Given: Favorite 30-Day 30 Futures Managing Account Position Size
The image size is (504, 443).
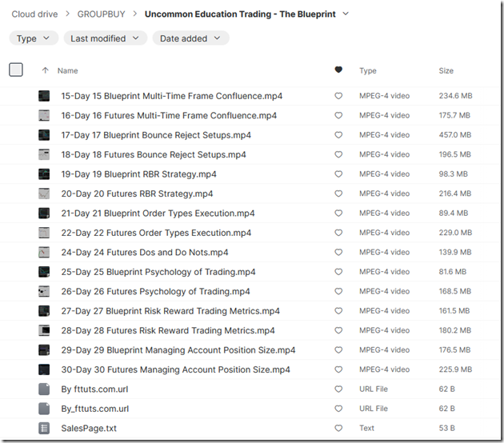Looking at the screenshot, I should 338,369.
